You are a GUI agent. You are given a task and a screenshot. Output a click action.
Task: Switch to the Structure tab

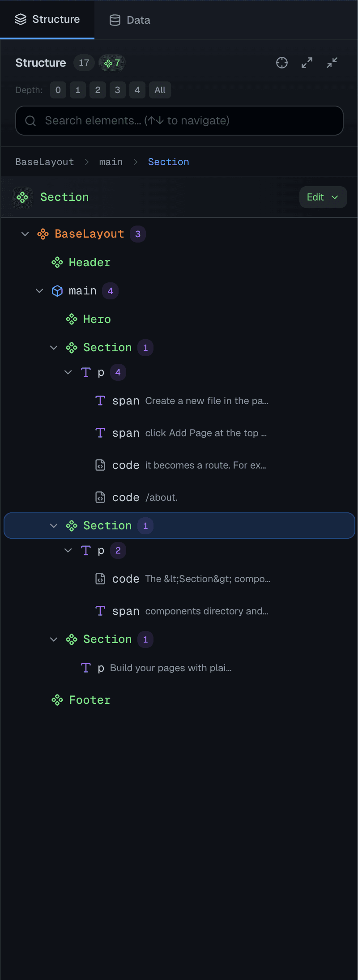[x=47, y=19]
